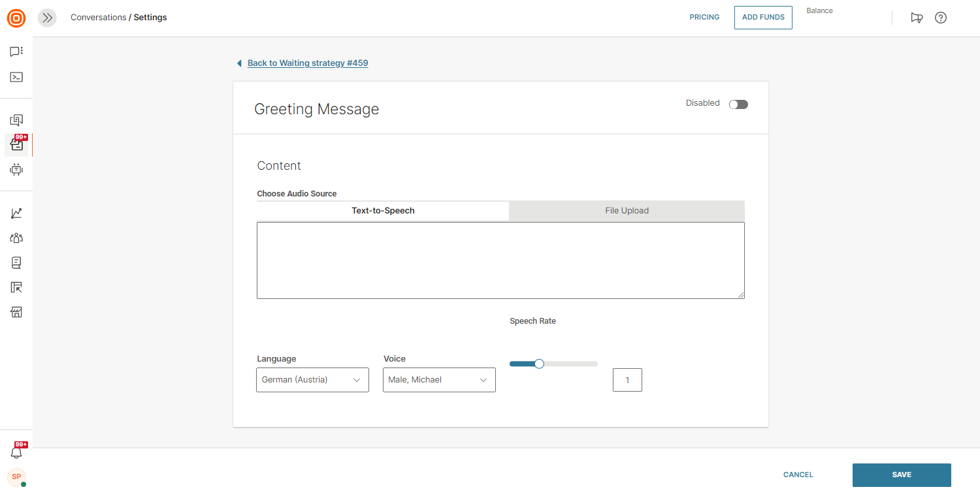The image size is (980, 500).
Task: Expand the sidebar with double-chevron button
Action: point(47,18)
